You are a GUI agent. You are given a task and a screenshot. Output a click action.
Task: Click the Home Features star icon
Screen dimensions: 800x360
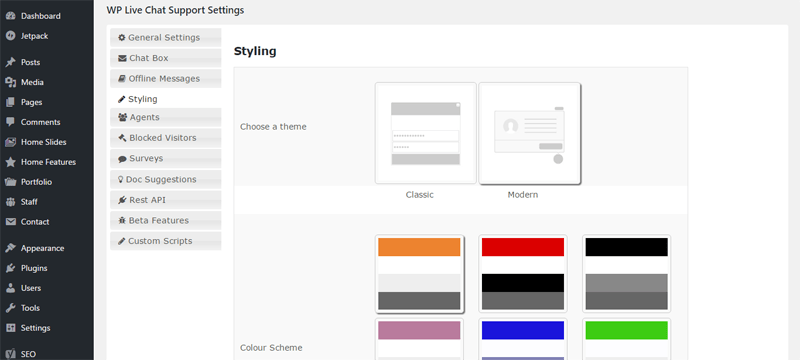coord(10,162)
